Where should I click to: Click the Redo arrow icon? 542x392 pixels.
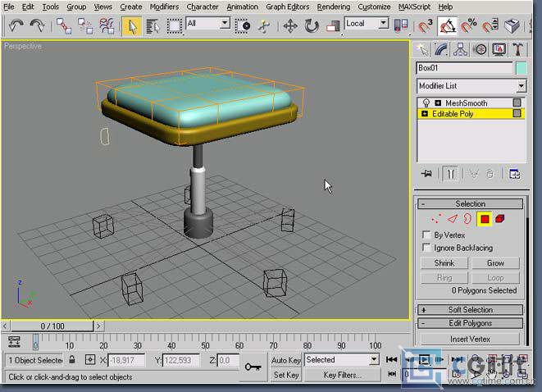point(37,26)
